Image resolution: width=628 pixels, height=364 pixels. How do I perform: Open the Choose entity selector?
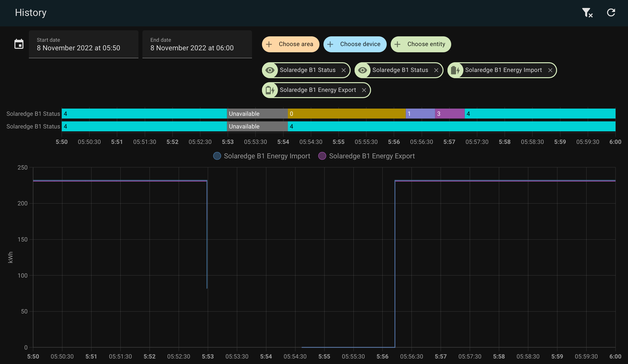tap(421, 44)
